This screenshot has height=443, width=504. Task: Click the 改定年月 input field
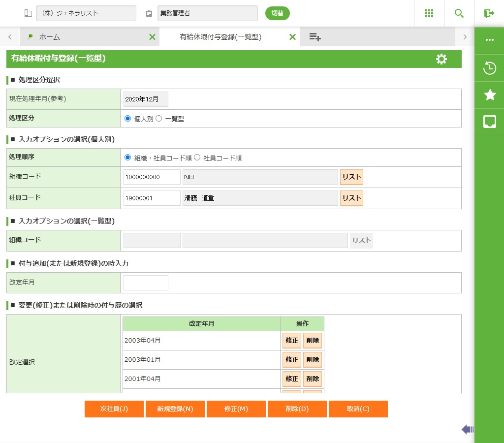click(x=146, y=283)
